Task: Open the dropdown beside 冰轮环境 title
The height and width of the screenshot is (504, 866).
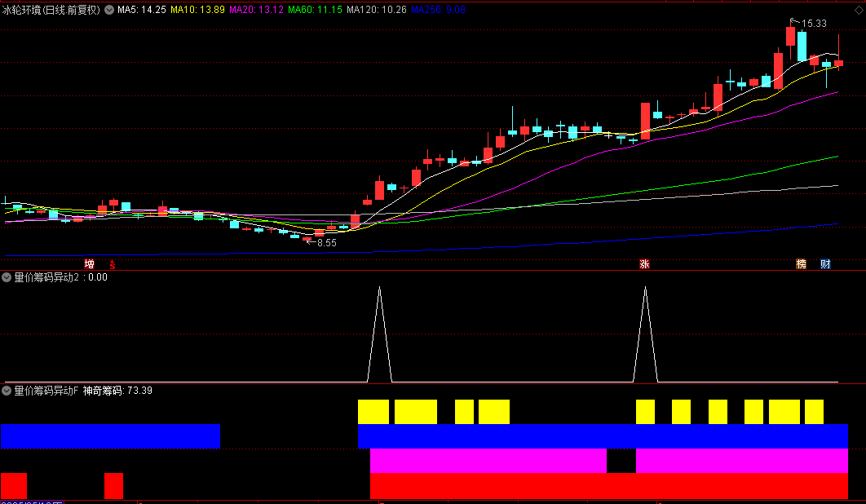Action: (x=109, y=10)
